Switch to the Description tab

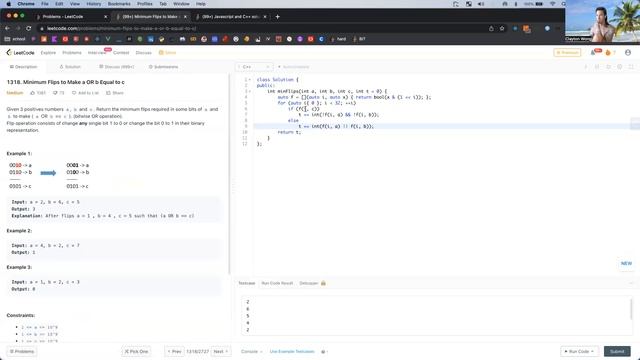pyautogui.click(x=24, y=67)
